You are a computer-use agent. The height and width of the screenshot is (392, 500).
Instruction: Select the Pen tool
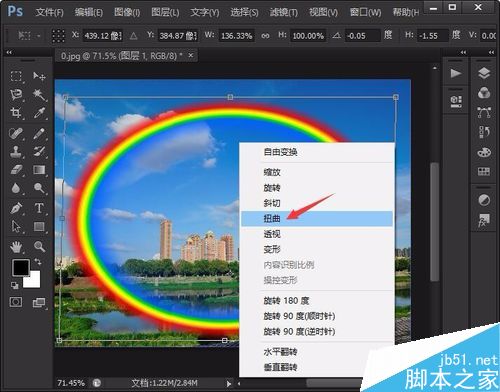pyautogui.click(x=16, y=208)
